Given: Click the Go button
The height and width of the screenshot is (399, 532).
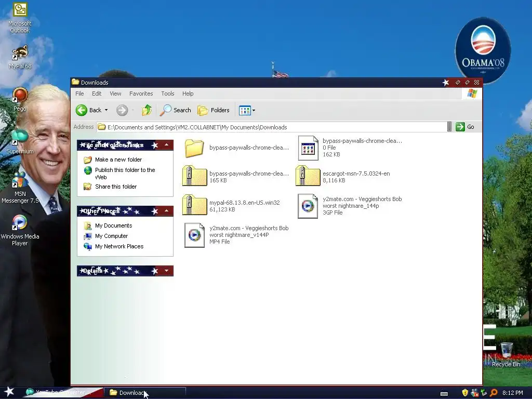Looking at the screenshot, I should click(x=465, y=127).
